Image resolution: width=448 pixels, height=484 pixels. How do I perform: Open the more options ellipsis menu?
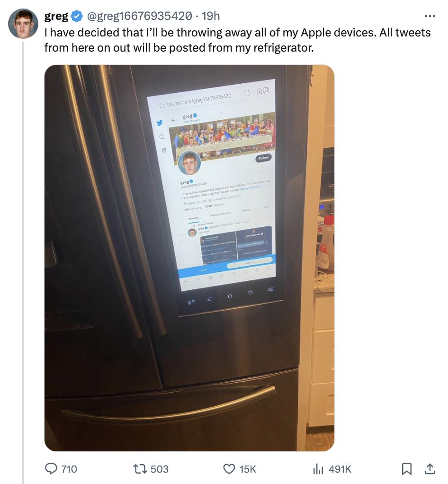tap(430, 16)
